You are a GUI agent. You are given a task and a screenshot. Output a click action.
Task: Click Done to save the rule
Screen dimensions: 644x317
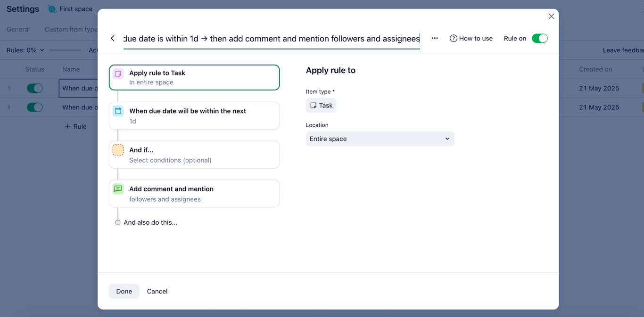(x=124, y=291)
